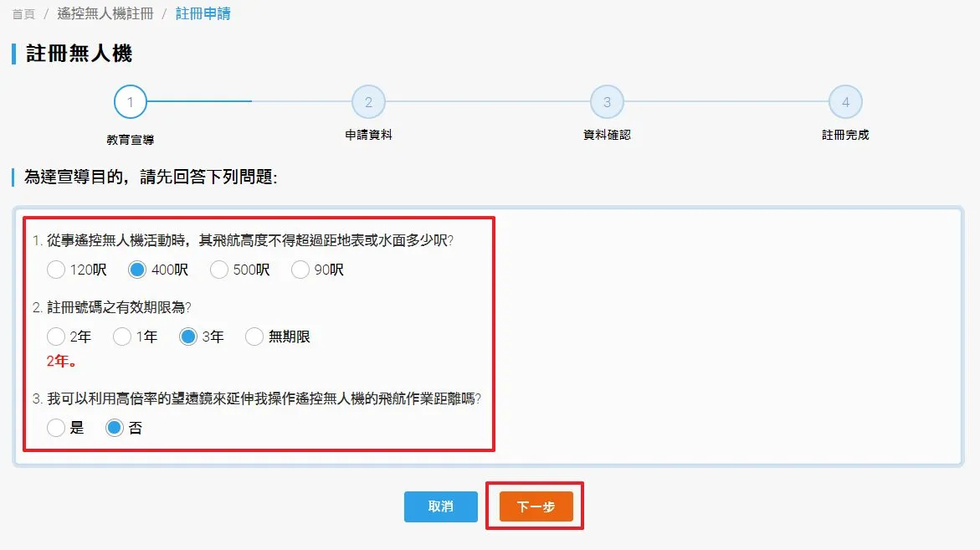Pick the 無期限 radio option

pos(254,337)
